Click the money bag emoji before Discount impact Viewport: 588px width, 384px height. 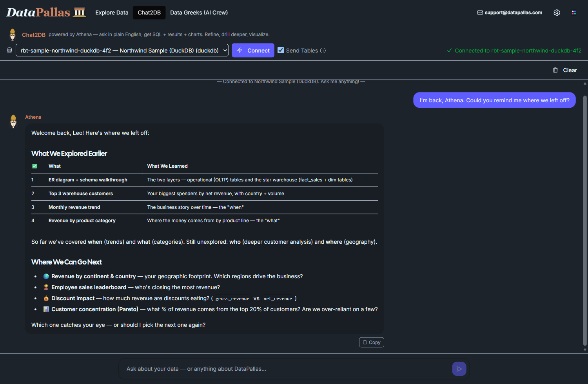coord(46,298)
